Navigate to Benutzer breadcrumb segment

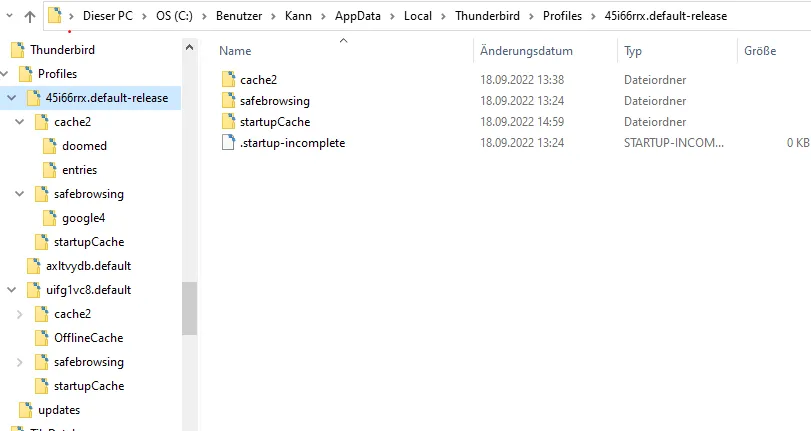click(239, 16)
